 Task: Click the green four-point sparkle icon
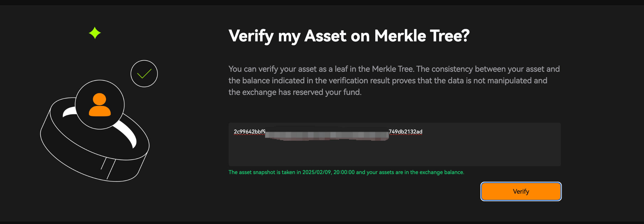[x=95, y=33]
